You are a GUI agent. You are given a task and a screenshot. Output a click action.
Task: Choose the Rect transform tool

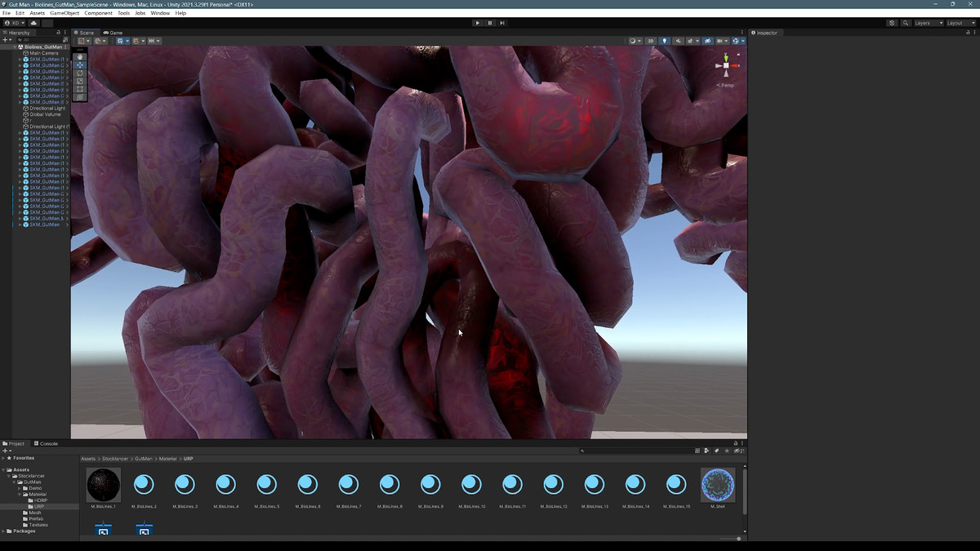80,90
